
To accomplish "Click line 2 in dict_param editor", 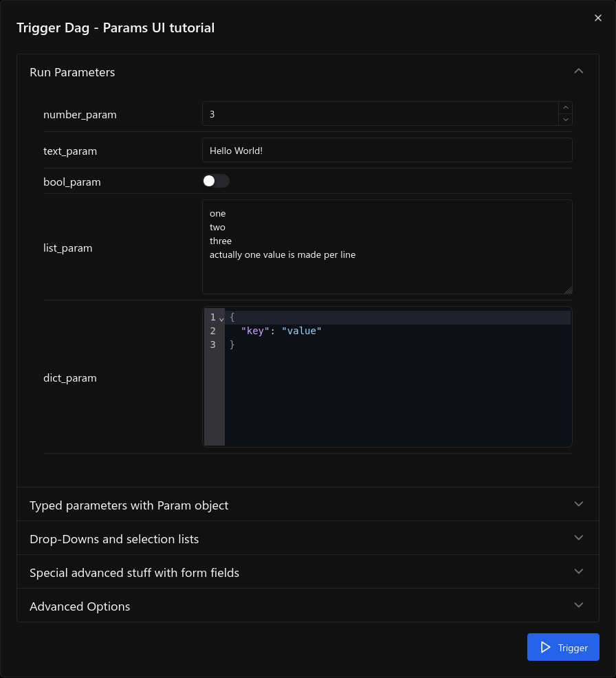I will coord(399,331).
